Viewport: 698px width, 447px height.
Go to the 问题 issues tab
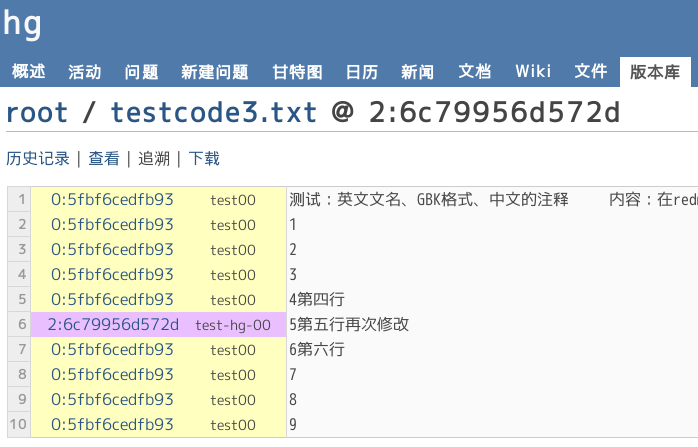(141, 71)
